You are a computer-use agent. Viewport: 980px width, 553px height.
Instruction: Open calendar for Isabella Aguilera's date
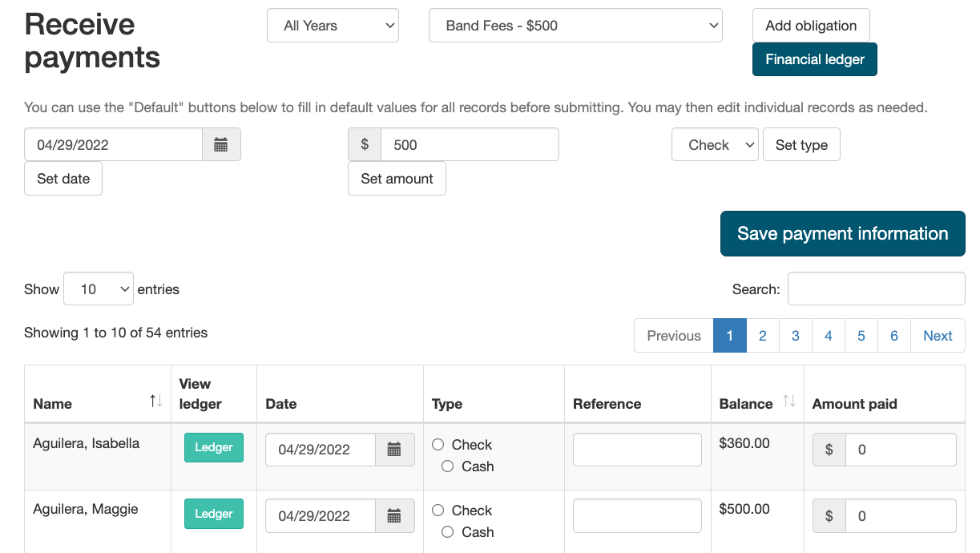(394, 450)
